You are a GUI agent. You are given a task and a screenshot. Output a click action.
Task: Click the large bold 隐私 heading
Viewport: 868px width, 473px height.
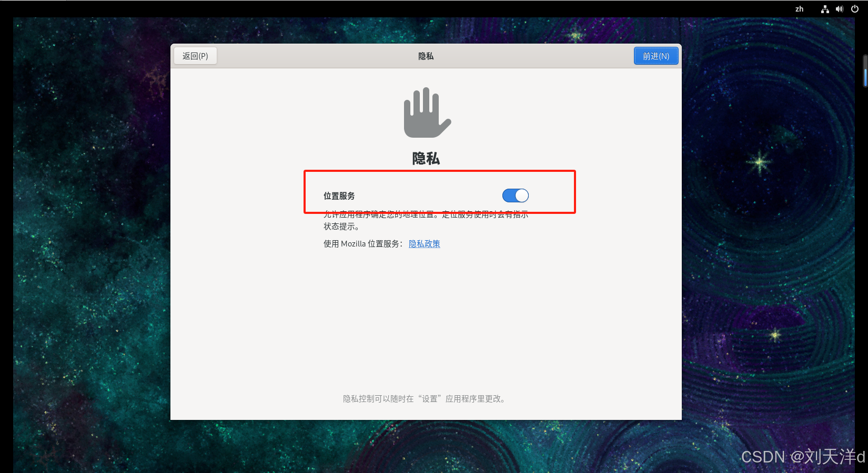click(426, 158)
